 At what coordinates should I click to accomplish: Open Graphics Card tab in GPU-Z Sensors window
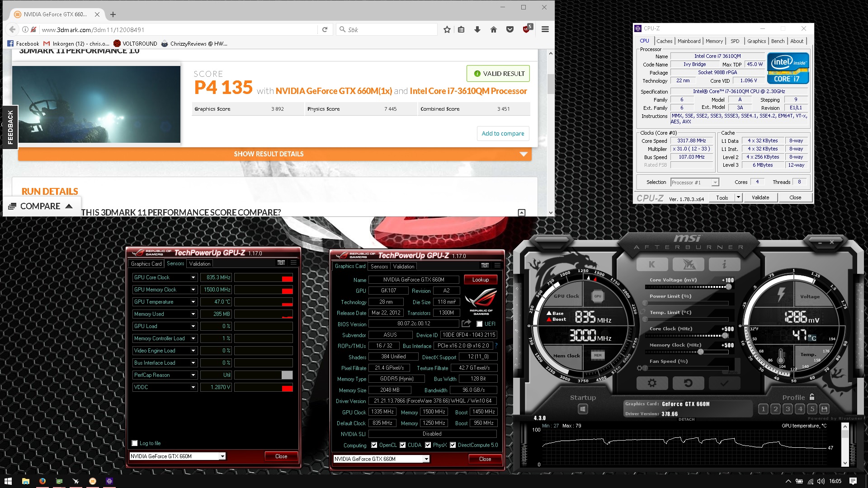pyautogui.click(x=146, y=264)
